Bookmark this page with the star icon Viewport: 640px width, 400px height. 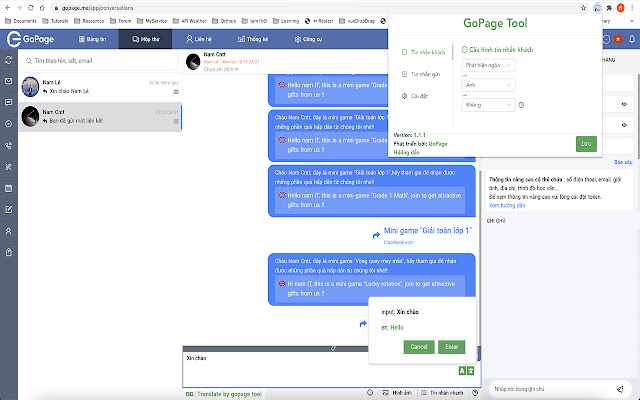(x=583, y=8)
